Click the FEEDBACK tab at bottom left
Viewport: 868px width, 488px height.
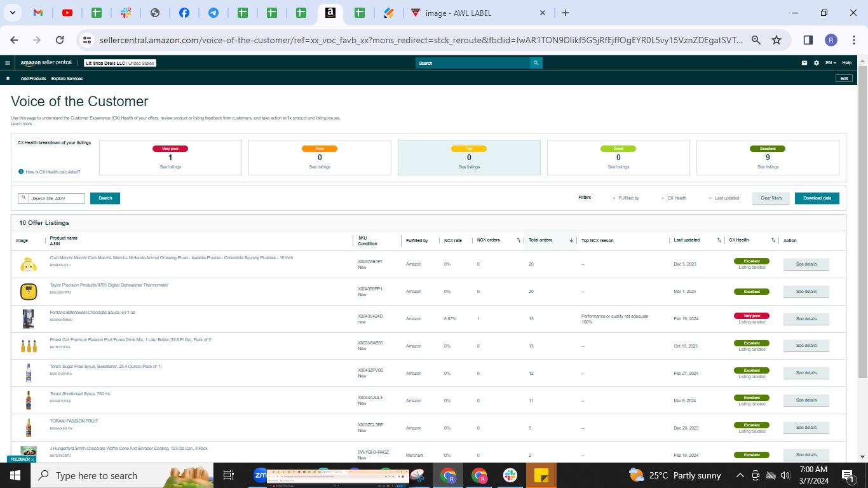21,459
